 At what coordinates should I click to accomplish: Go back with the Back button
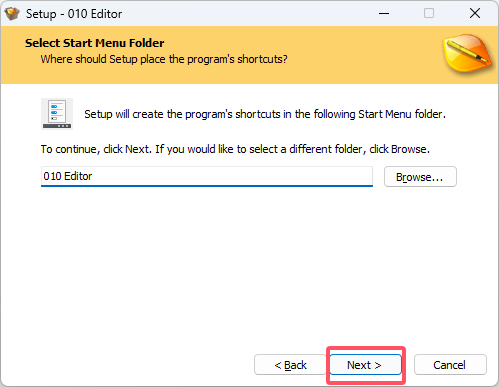click(x=290, y=365)
